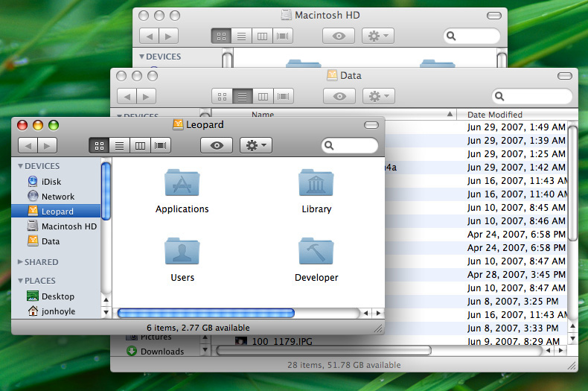
Task: Select the Data volume in Leopard sidebar
Action: coord(56,241)
